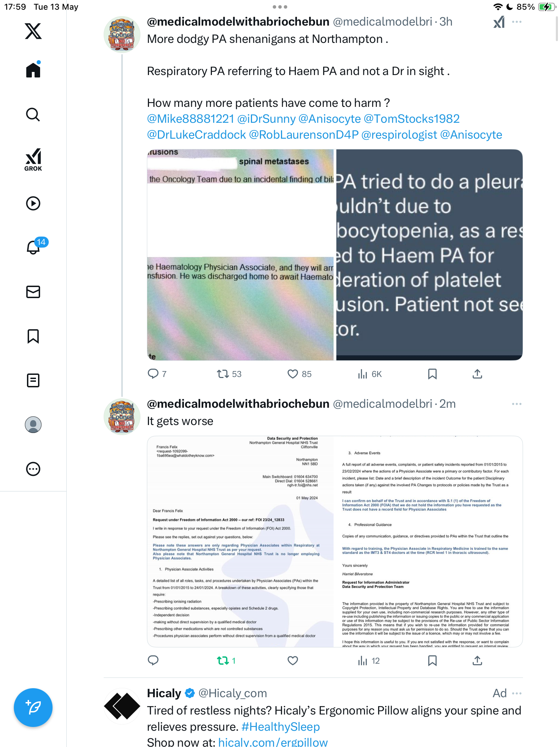Open Bookmarks in the sidebar
The height and width of the screenshot is (747, 560).
point(33,336)
